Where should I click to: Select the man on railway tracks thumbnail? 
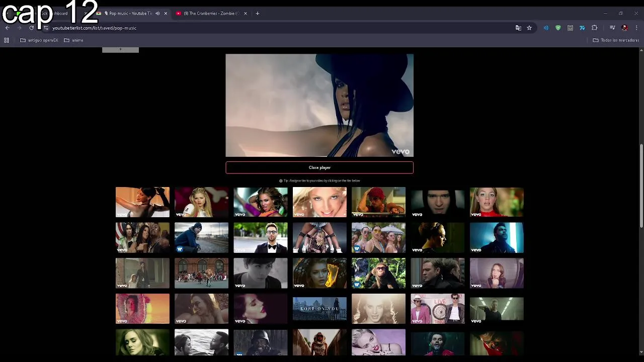[201, 237]
